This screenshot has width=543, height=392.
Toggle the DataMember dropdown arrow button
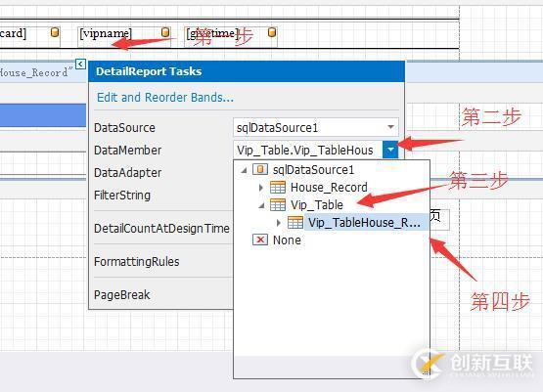tap(390, 150)
